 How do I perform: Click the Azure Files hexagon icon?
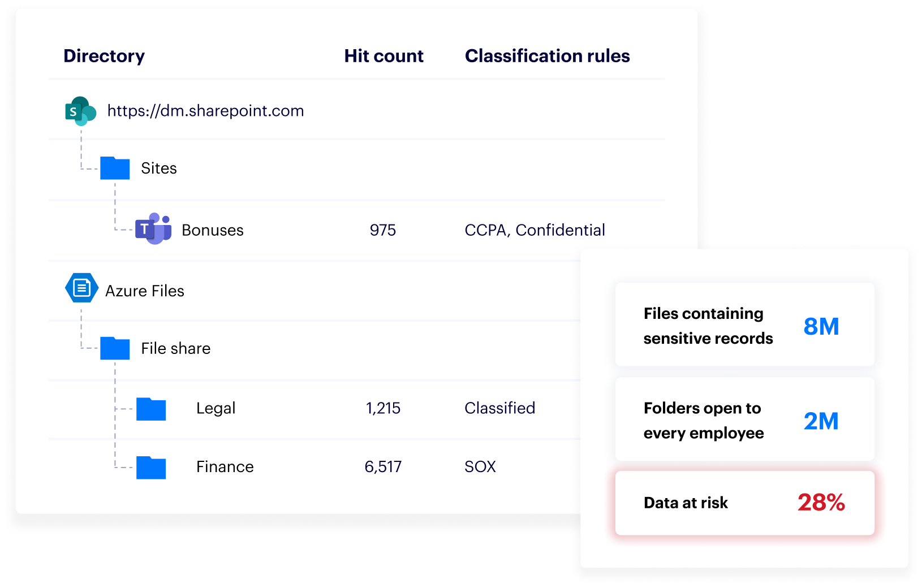[x=81, y=288]
